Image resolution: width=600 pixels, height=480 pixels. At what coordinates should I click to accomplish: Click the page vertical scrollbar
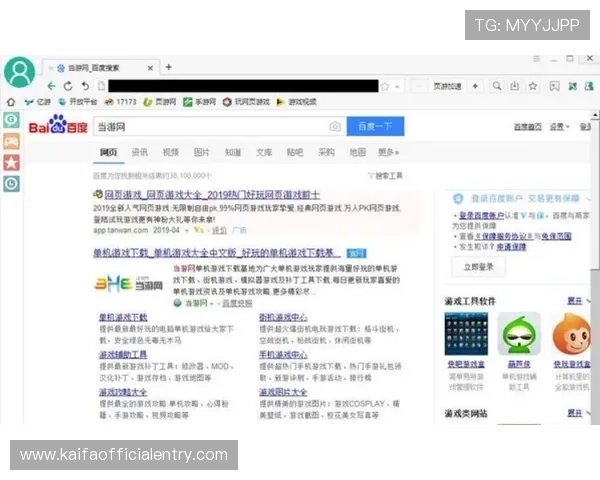tap(596, 268)
